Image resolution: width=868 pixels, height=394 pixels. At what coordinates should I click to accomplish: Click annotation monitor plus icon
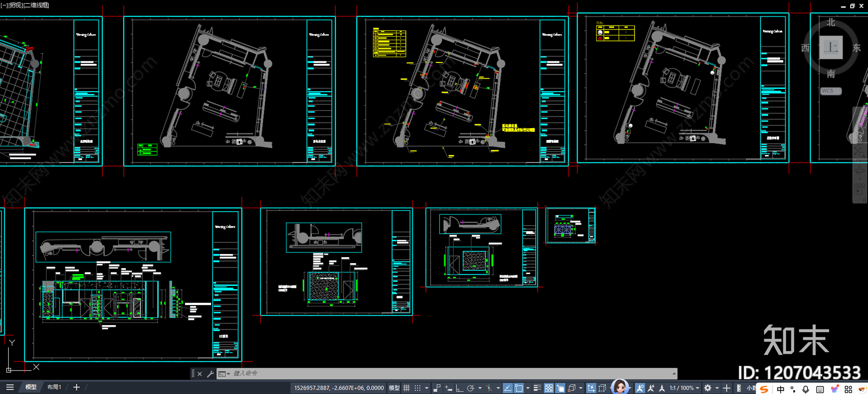[x=727, y=388]
